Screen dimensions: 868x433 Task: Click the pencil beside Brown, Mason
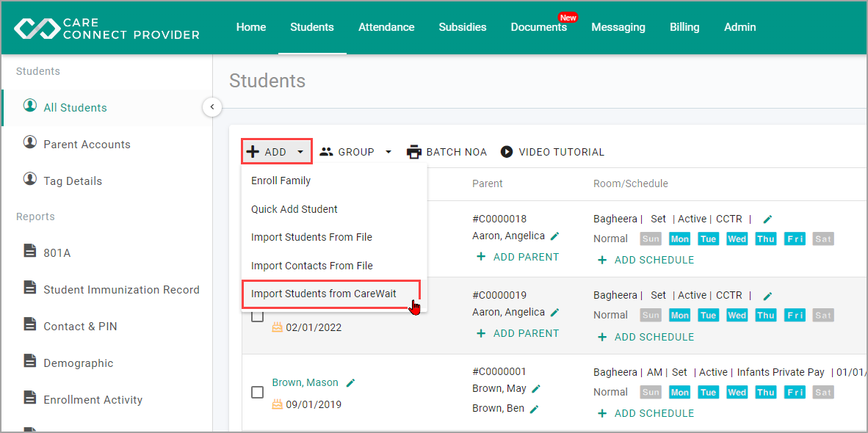(x=350, y=382)
